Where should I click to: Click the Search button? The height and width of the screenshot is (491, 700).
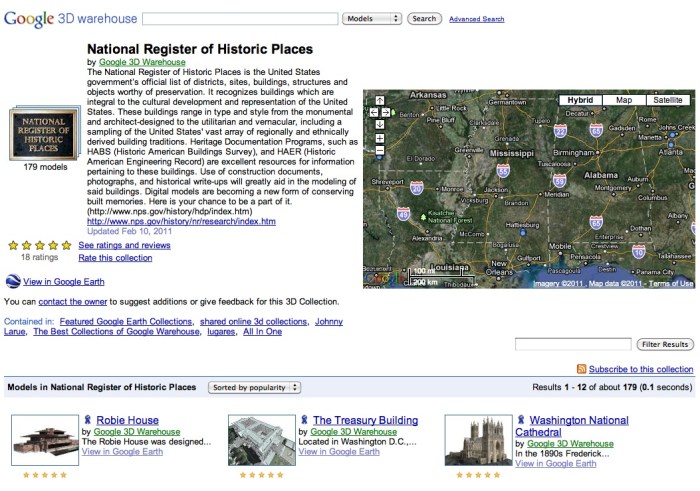coord(424,18)
